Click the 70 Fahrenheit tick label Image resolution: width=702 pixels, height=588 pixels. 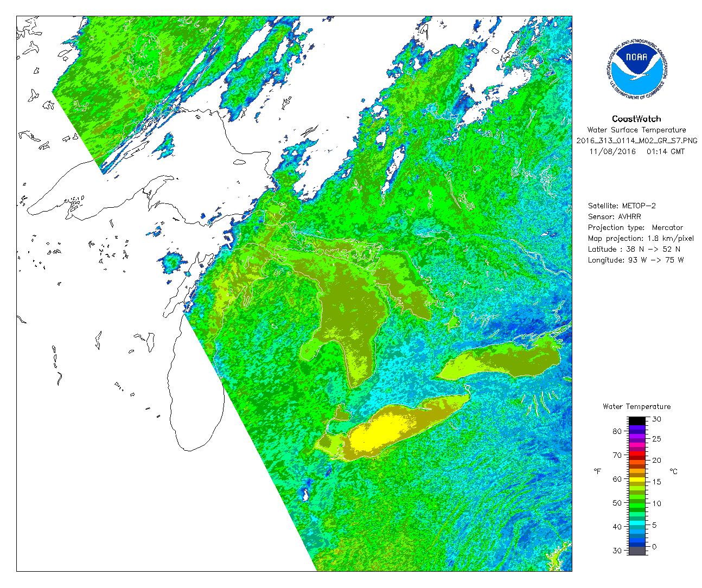pos(617,455)
